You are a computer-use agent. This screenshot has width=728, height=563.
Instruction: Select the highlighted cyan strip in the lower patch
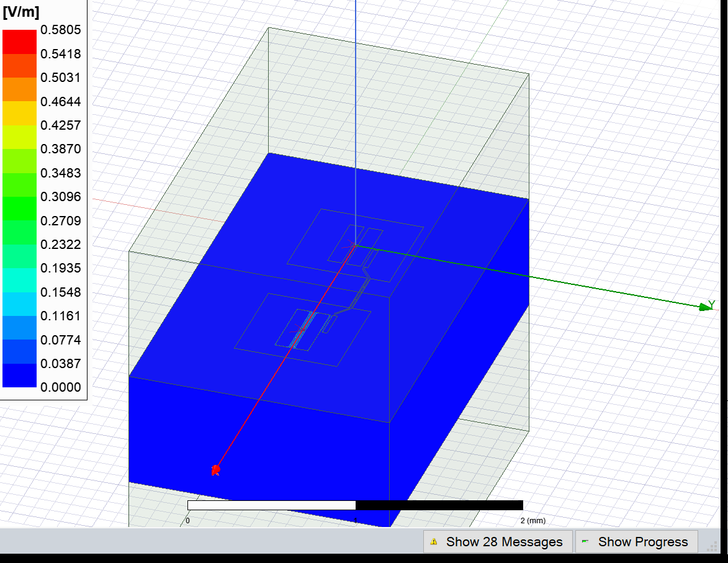302,330
